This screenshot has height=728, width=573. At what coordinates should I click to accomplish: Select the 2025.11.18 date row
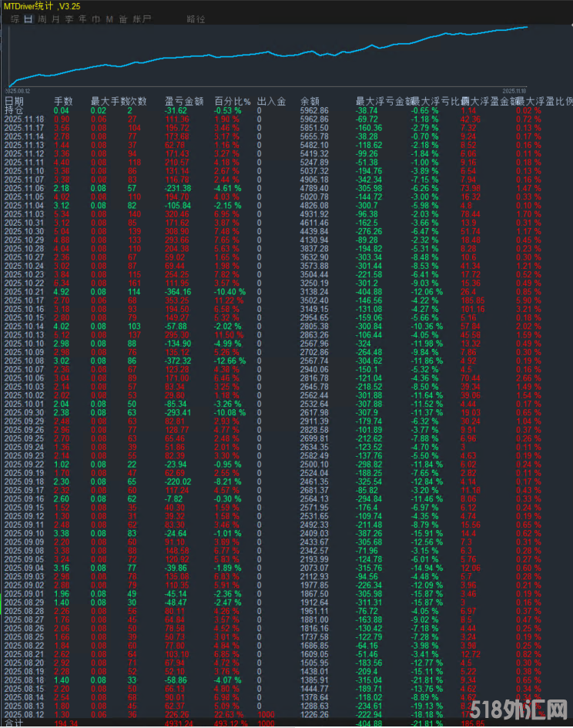coord(24,119)
